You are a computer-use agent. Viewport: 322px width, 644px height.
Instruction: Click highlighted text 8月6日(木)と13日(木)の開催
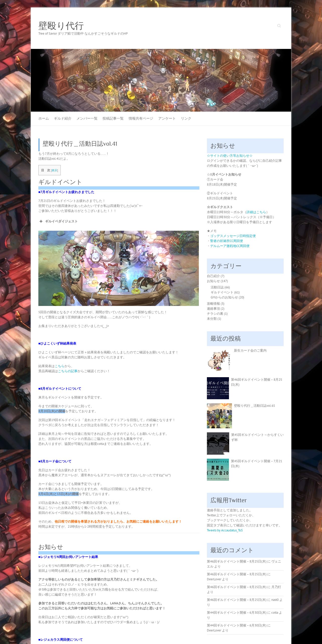[58, 494]
